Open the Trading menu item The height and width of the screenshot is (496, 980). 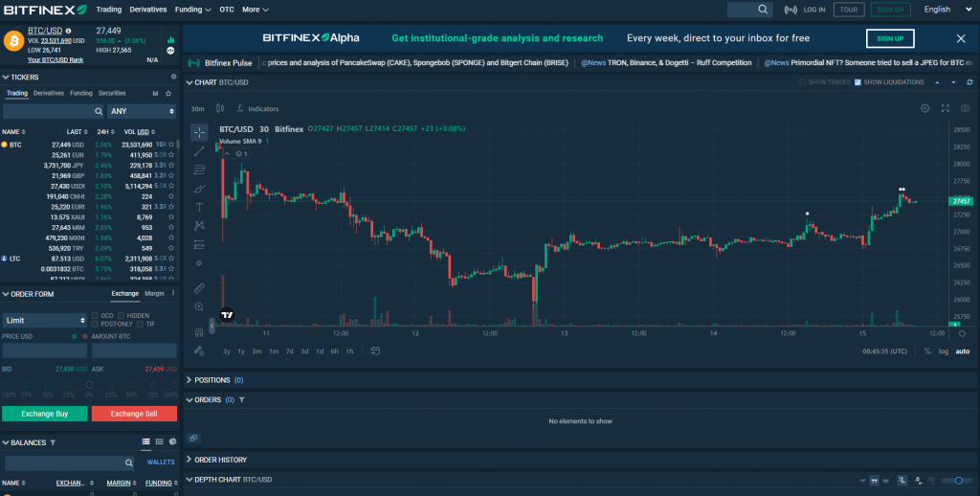pos(109,10)
